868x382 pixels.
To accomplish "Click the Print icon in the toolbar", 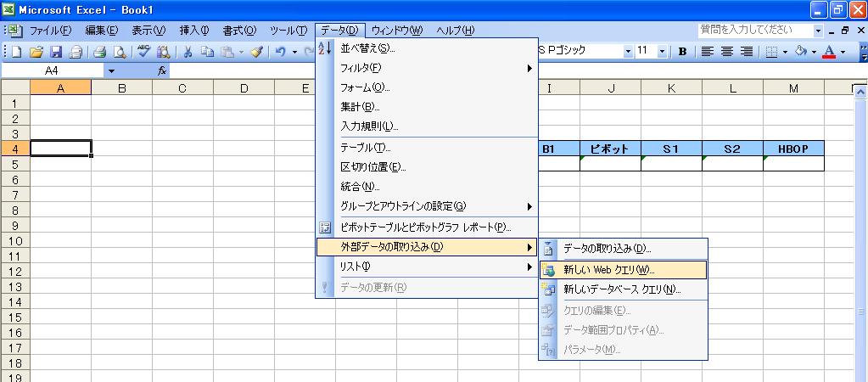I will click(x=99, y=52).
